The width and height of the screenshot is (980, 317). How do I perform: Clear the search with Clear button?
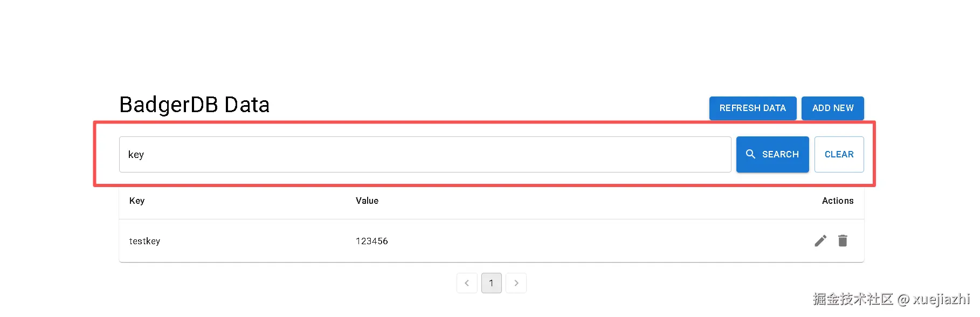[x=839, y=155]
